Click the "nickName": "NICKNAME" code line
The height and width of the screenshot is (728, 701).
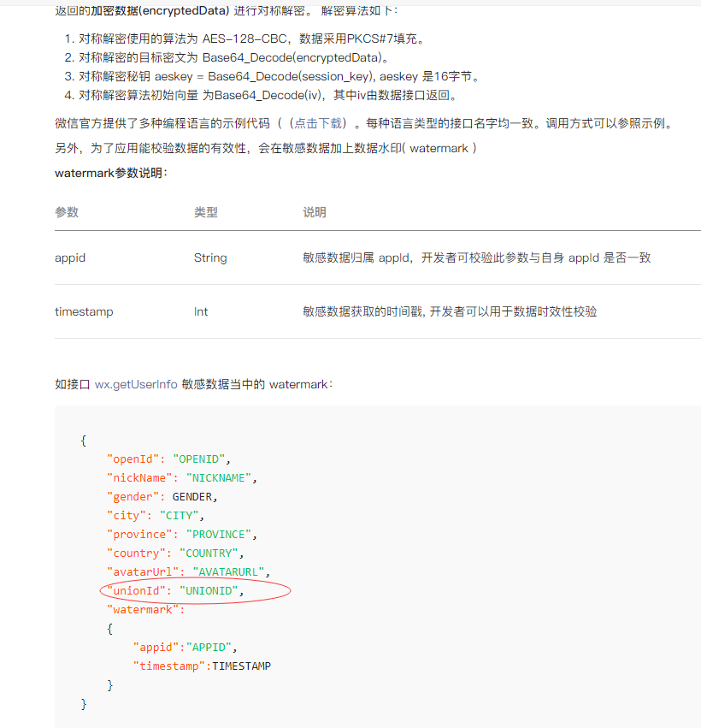point(182,477)
